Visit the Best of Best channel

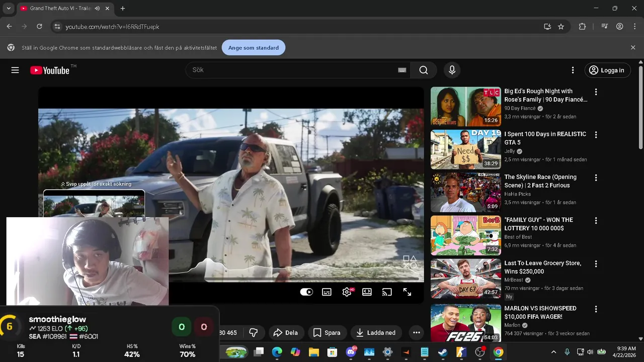tap(518, 237)
